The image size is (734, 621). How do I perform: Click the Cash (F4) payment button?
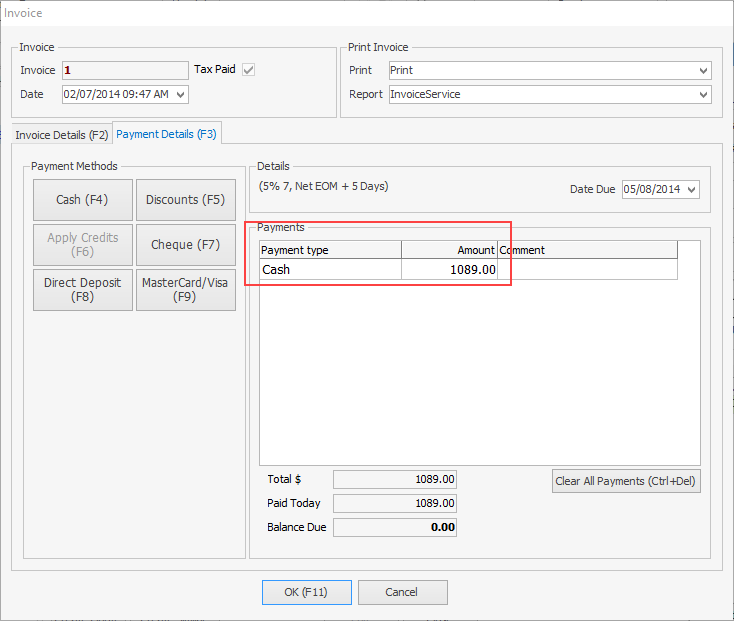82,200
